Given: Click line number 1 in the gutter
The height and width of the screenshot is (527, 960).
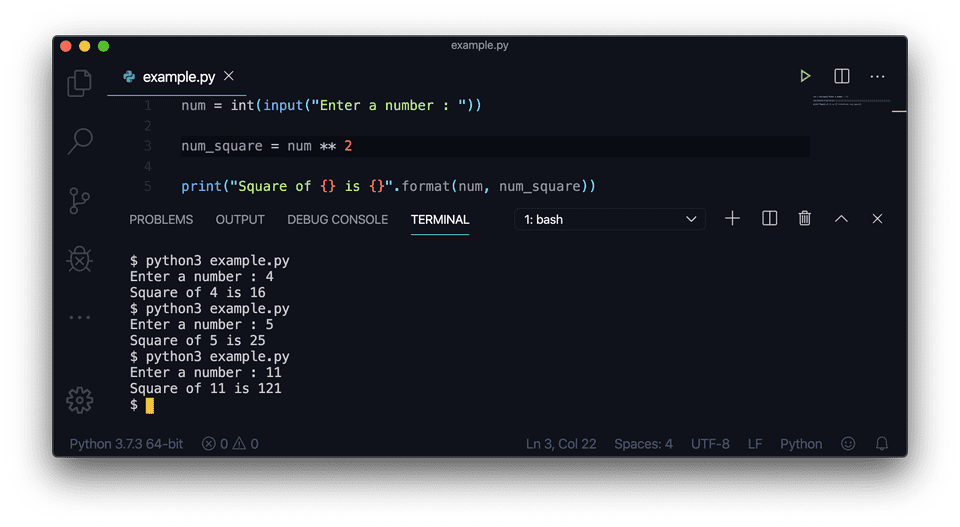Looking at the screenshot, I should pyautogui.click(x=148, y=105).
